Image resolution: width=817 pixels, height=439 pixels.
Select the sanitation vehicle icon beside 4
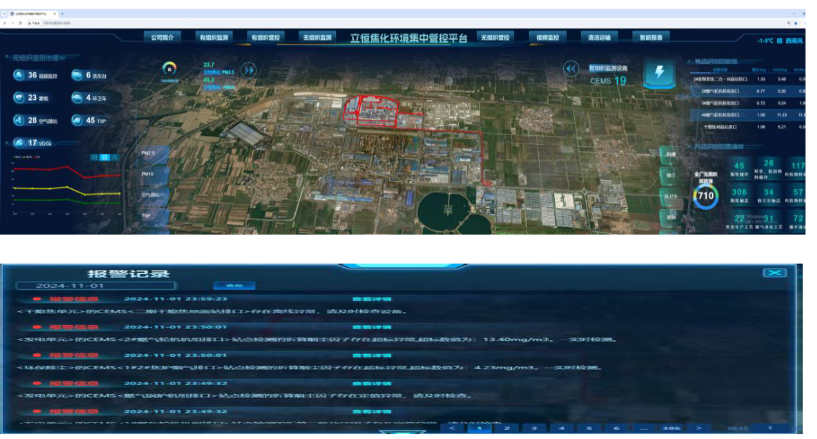[x=77, y=97]
